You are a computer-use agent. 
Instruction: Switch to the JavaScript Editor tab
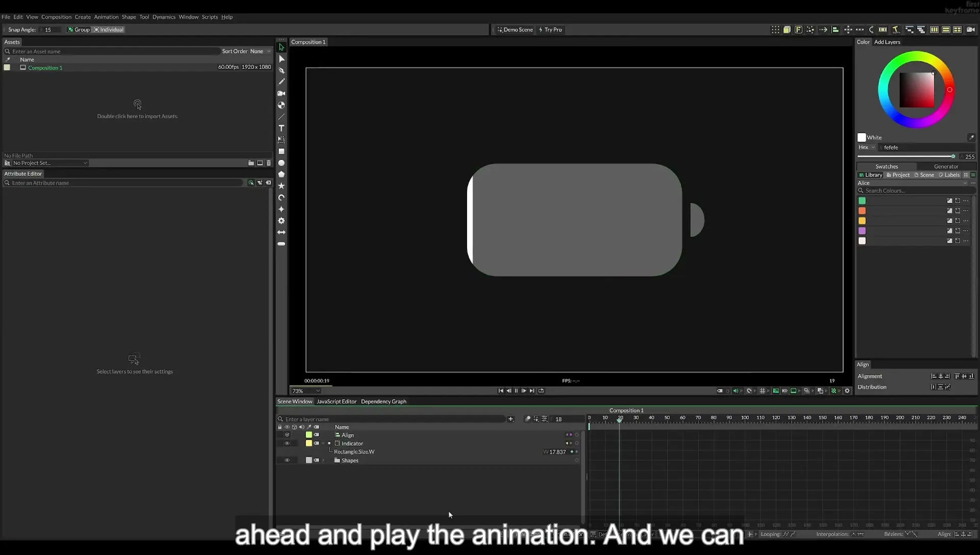point(336,401)
